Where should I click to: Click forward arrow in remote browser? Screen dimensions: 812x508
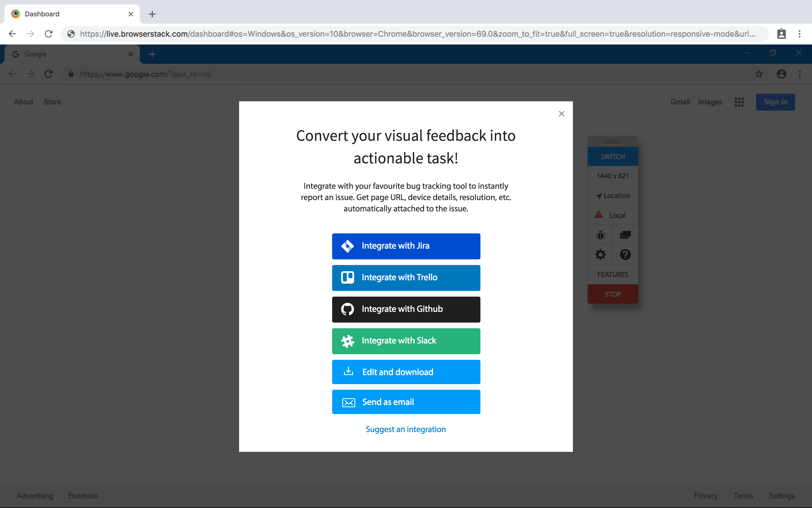pyautogui.click(x=30, y=74)
